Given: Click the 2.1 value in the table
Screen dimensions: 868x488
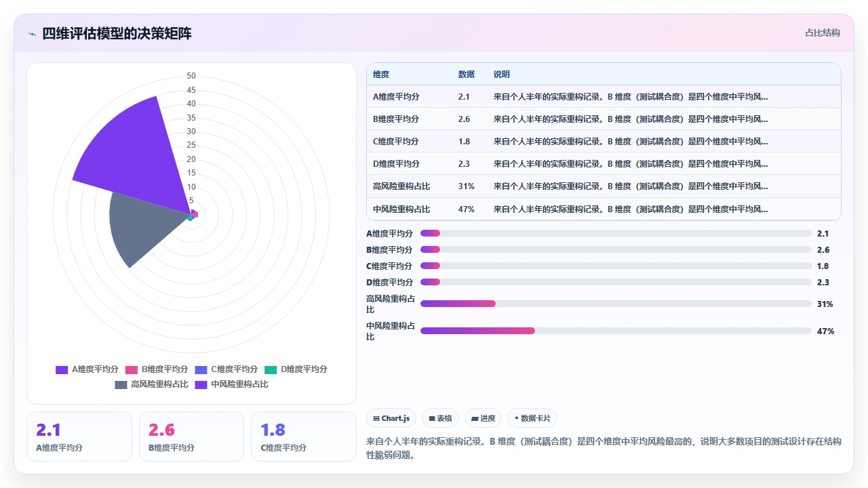Looking at the screenshot, I should tap(464, 97).
